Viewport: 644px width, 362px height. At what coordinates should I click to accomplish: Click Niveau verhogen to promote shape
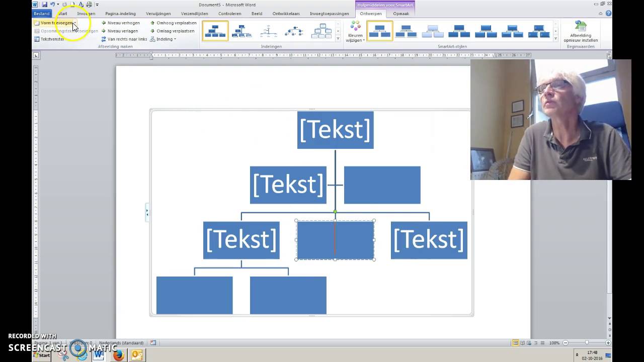120,23
